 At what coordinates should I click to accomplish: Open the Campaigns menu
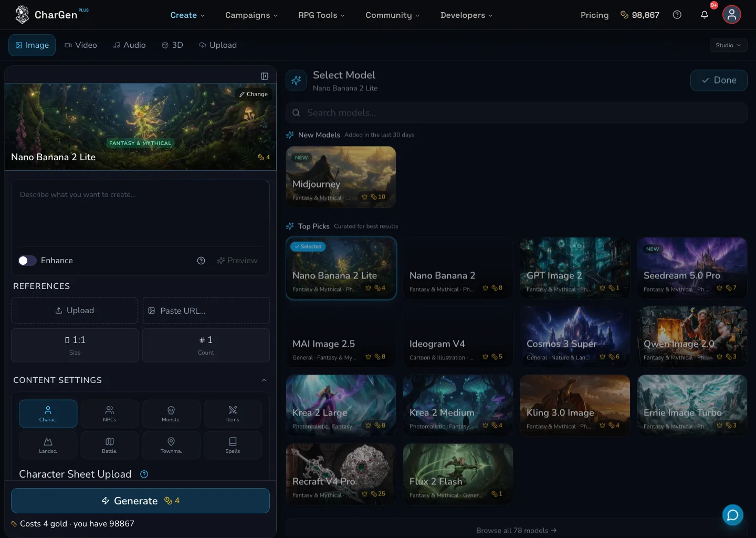(x=251, y=15)
